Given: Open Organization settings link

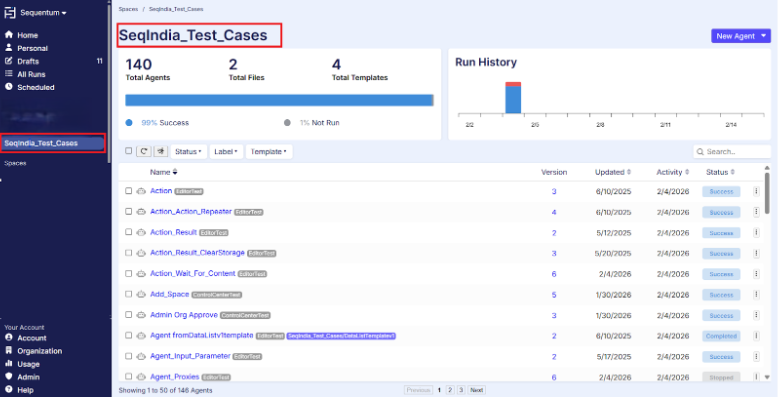Looking at the screenshot, I should click(40, 351).
